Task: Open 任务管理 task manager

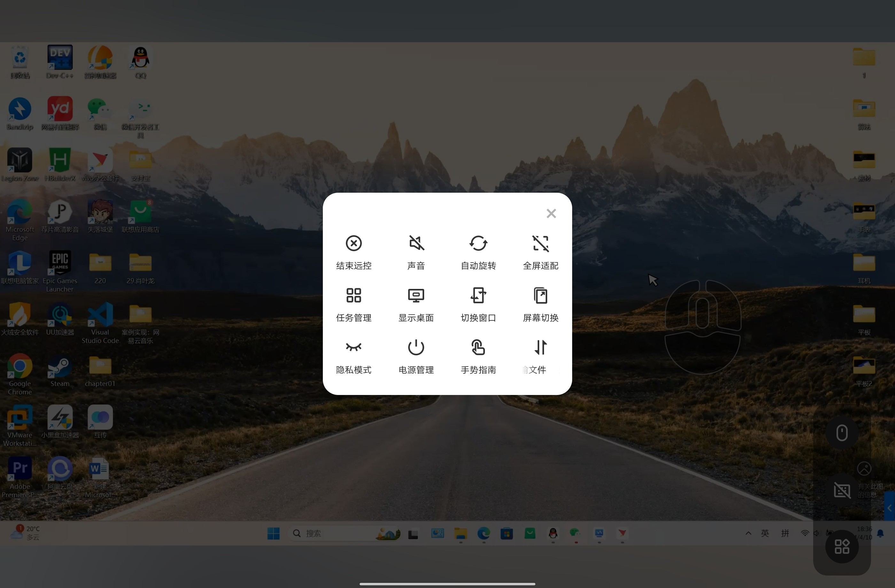Action: tap(354, 304)
